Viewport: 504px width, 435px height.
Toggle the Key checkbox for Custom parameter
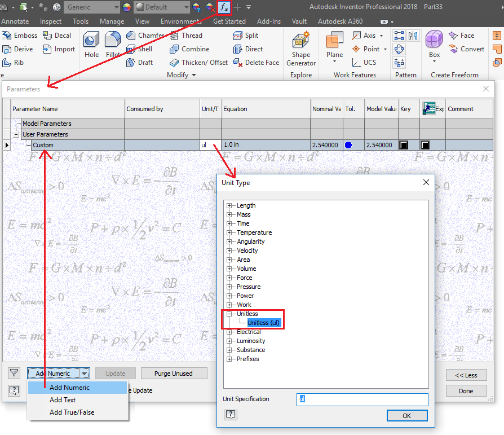[x=404, y=145]
